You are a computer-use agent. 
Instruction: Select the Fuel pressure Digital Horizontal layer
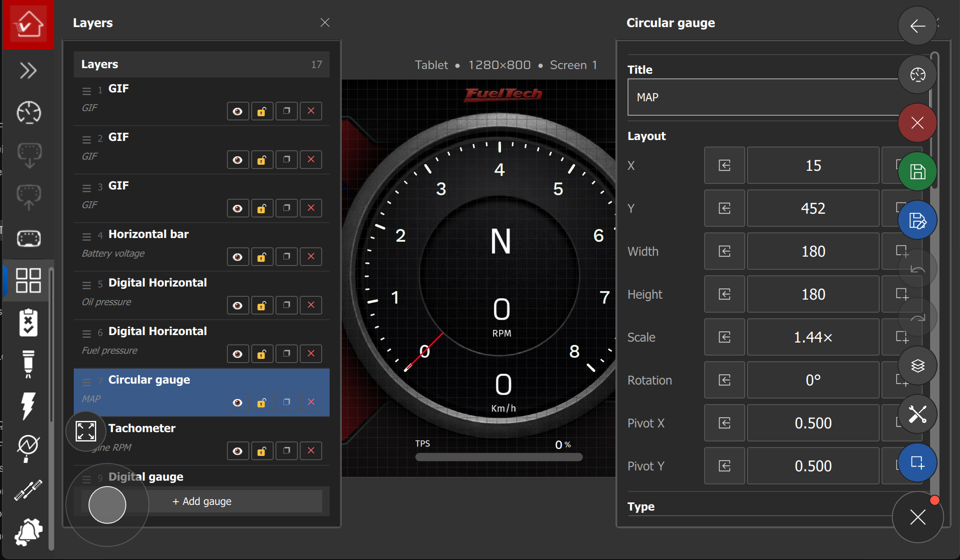click(x=202, y=344)
